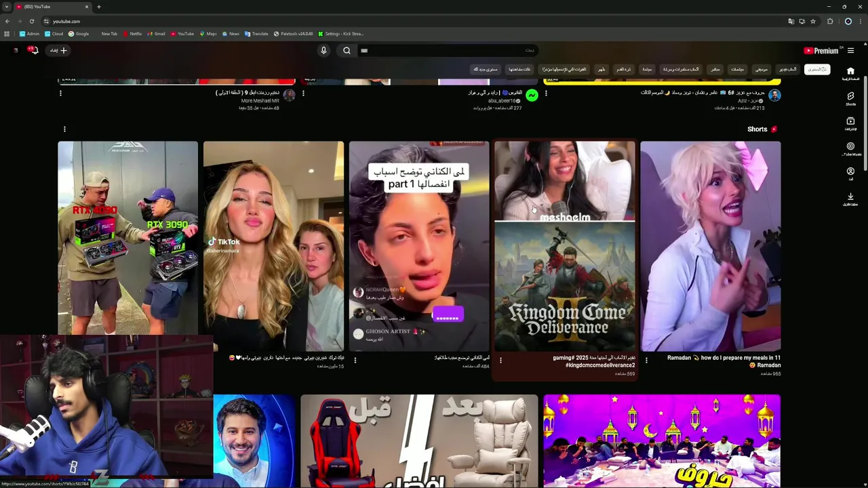Open Chrome apps grid icon in bookmarks bar
The width and height of the screenshot is (868, 488).
pyautogui.click(x=7, y=33)
